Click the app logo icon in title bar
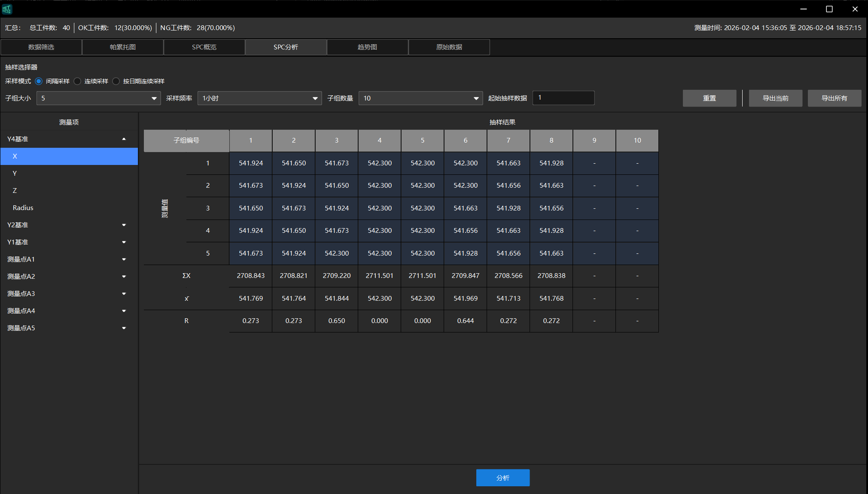Screen dimensions: 868x494 coord(7,9)
